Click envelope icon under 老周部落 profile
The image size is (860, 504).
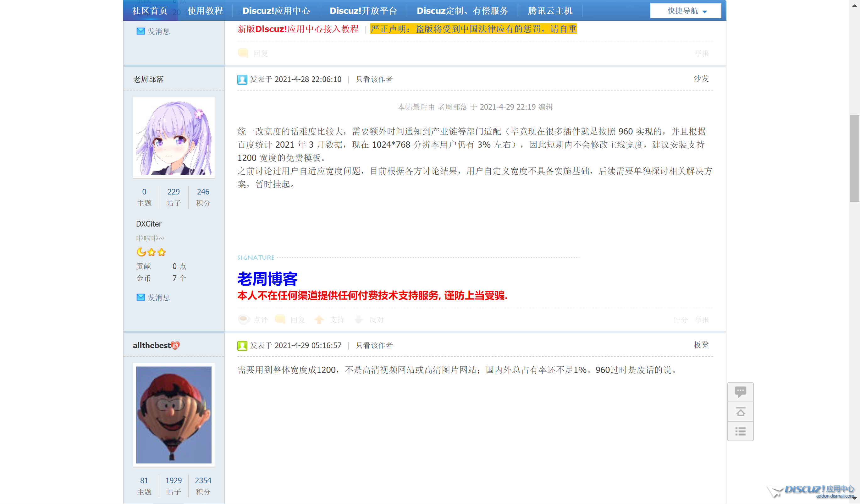pos(141,297)
